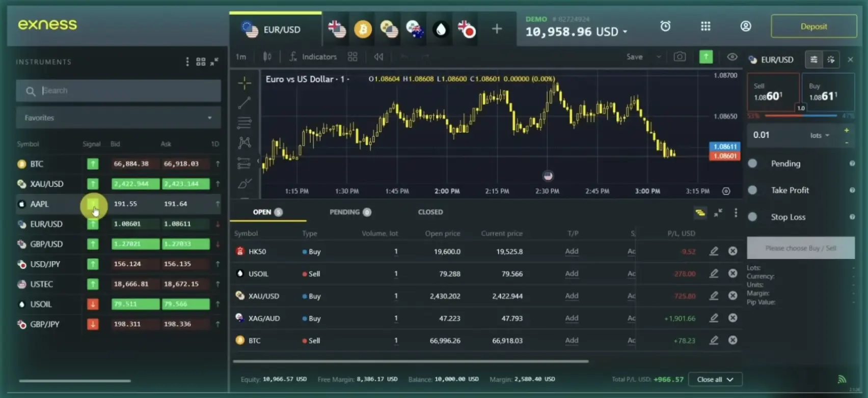Open the Favorites instrument group dropdown
Viewport: 868px width, 398px height.
(118, 118)
